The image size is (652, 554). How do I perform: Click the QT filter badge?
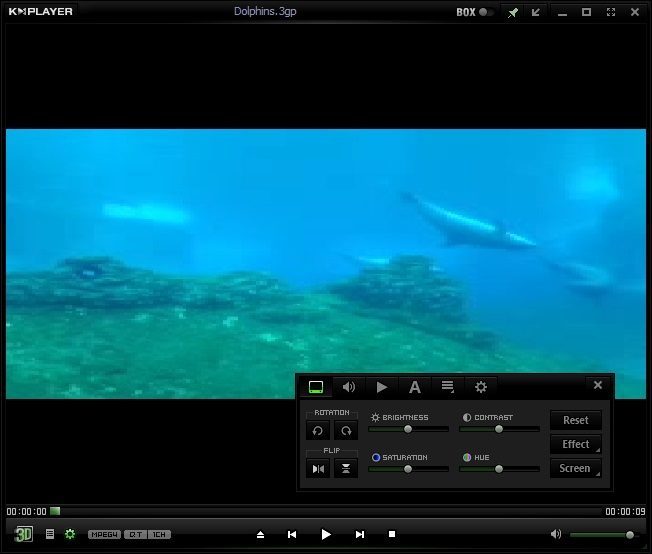[136, 534]
